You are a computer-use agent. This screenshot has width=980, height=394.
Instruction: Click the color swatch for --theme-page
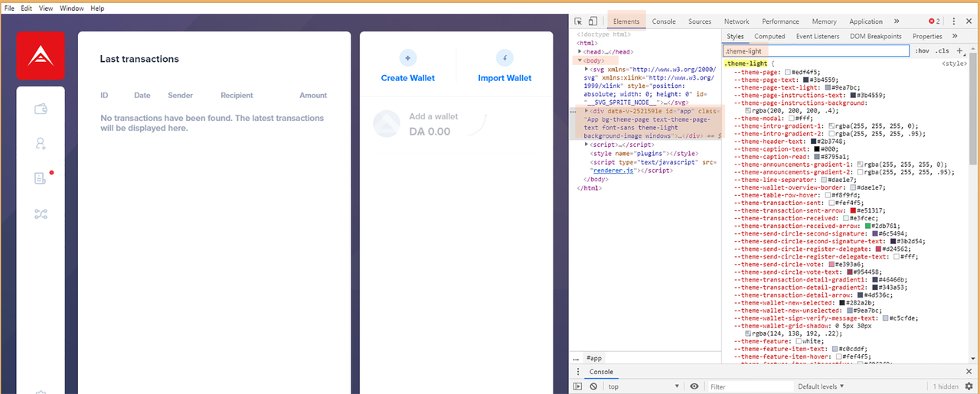pos(788,72)
